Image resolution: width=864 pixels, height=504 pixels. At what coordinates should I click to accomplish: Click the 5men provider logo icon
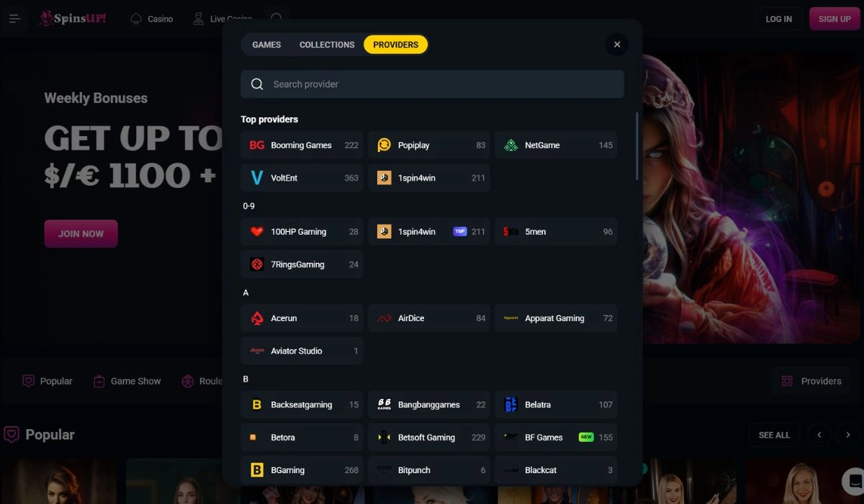[x=511, y=232]
